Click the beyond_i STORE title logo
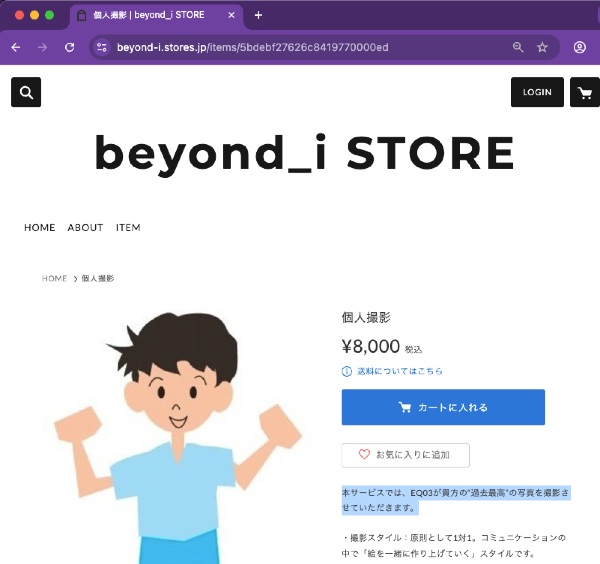Screen dimensions: 600x564 click(x=304, y=153)
